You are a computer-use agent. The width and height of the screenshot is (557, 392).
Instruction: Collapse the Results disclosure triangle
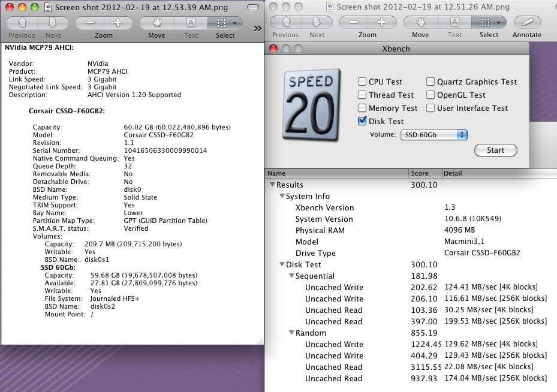coord(272,185)
